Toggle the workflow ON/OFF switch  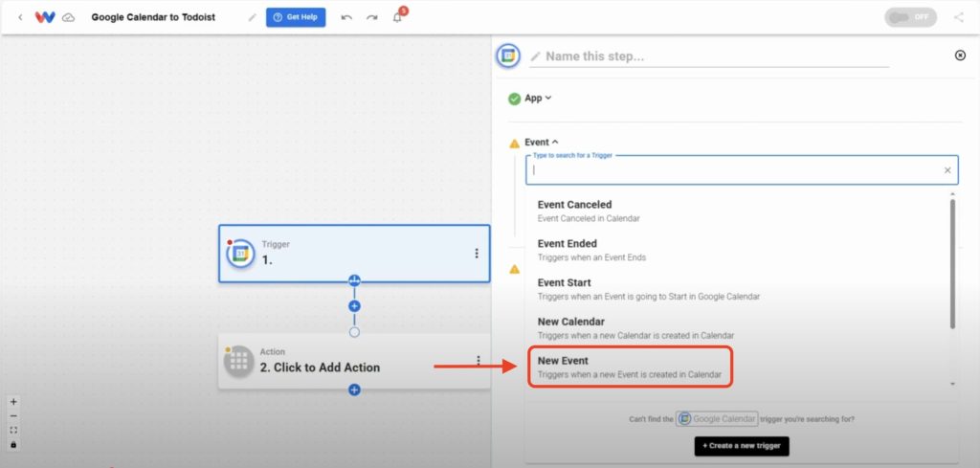click(911, 17)
